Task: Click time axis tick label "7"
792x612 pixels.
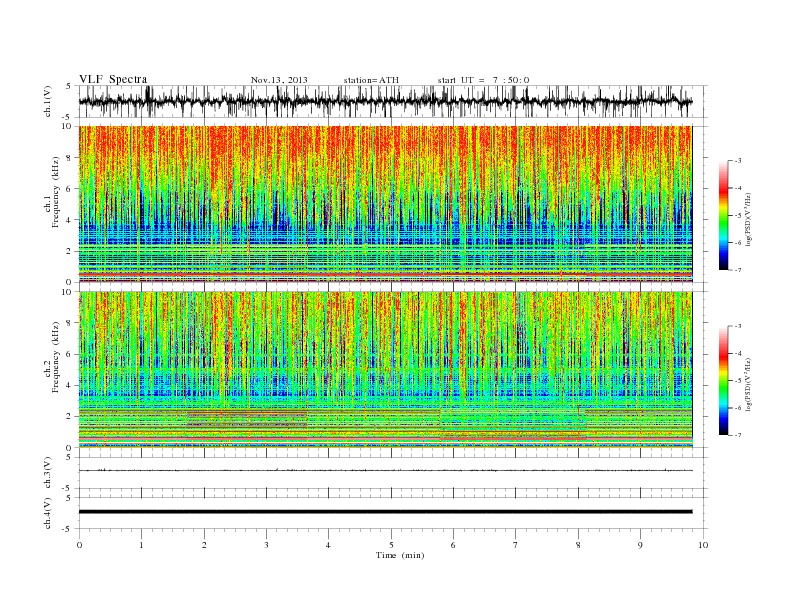Action: 516,545
